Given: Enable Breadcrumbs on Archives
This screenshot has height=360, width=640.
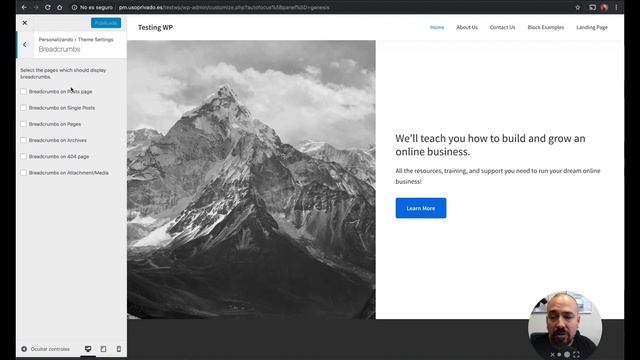Looking at the screenshot, I should [x=24, y=140].
